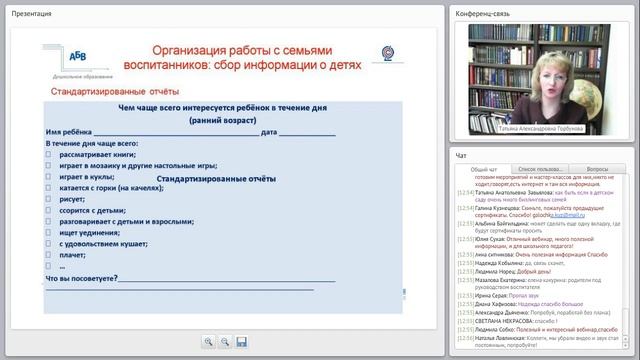Viewport: 640px width, 360px height.
Task: Select Татьяна Анатольевна Завьялова's chat message
Action: pos(536,196)
